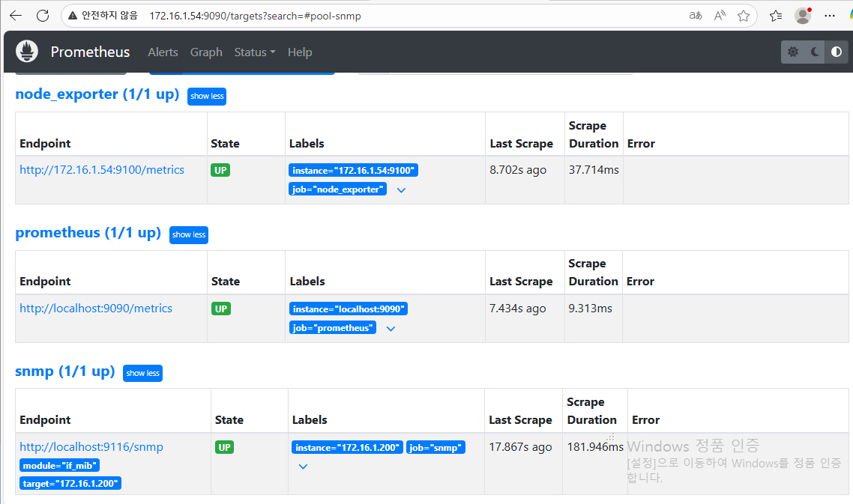853x504 pixels.
Task: Add page to favorites star icon
Action: coord(744,16)
